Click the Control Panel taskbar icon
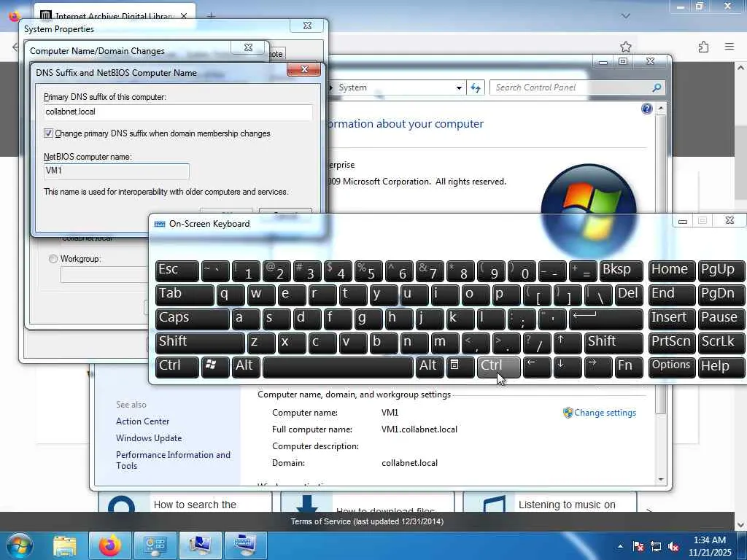747x560 pixels. [155, 545]
